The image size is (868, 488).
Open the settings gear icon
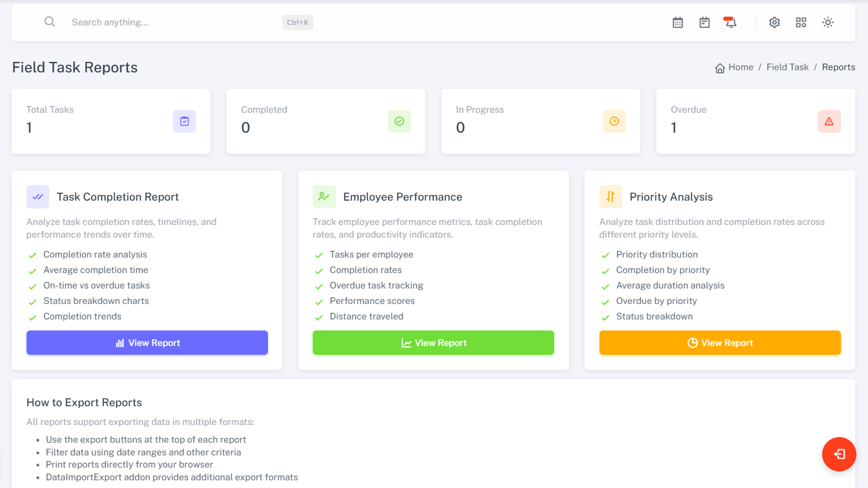click(x=775, y=23)
